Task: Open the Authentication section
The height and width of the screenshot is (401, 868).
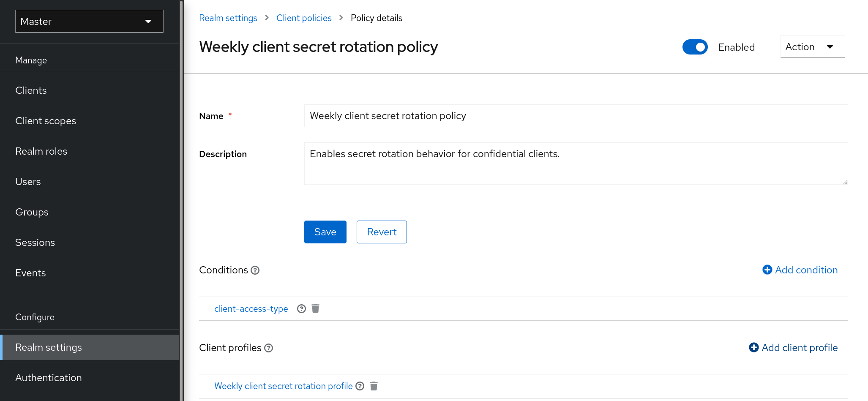Action: coord(48,377)
